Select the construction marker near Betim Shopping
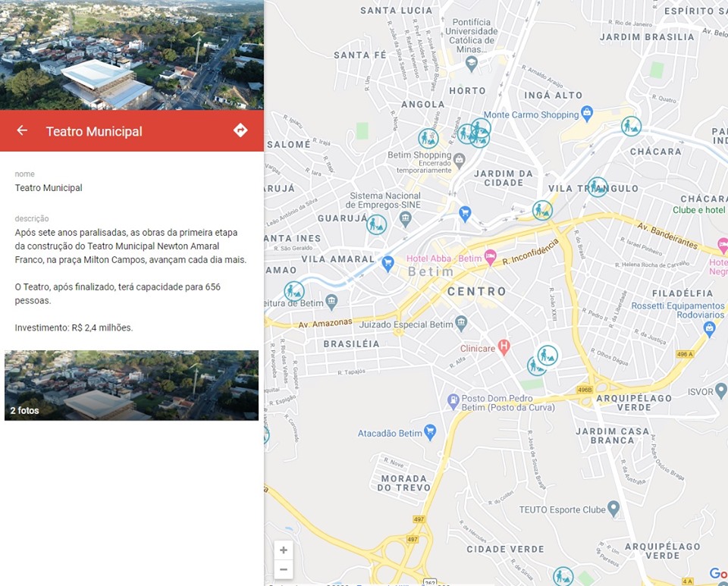Viewport: 728px width, 586px height. coord(429,139)
